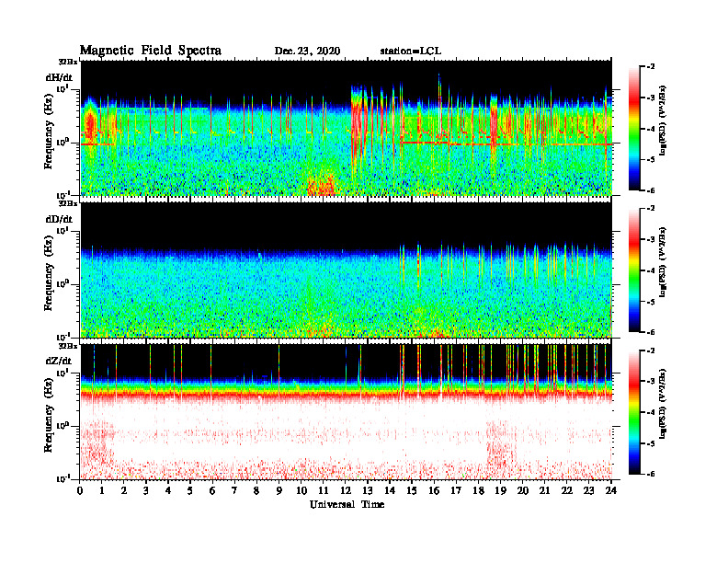Click the 32Hz label atop dH/dt panel
Screen dimensions: 728x563
point(68,61)
